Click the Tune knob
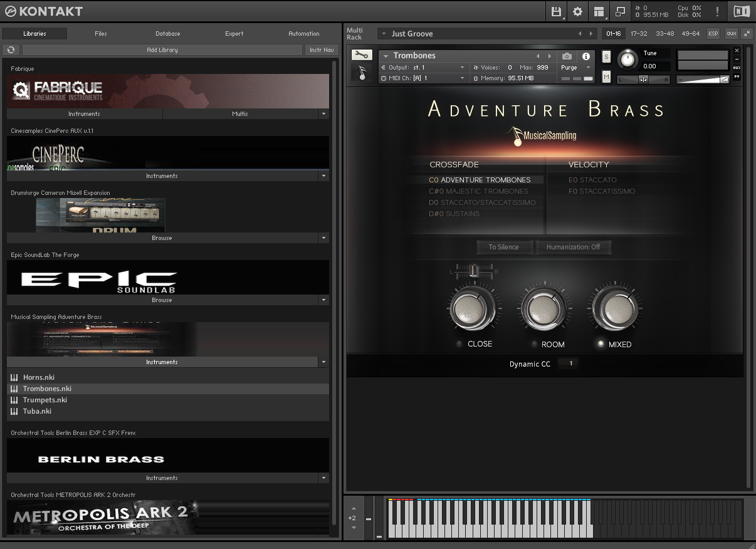 [627, 60]
